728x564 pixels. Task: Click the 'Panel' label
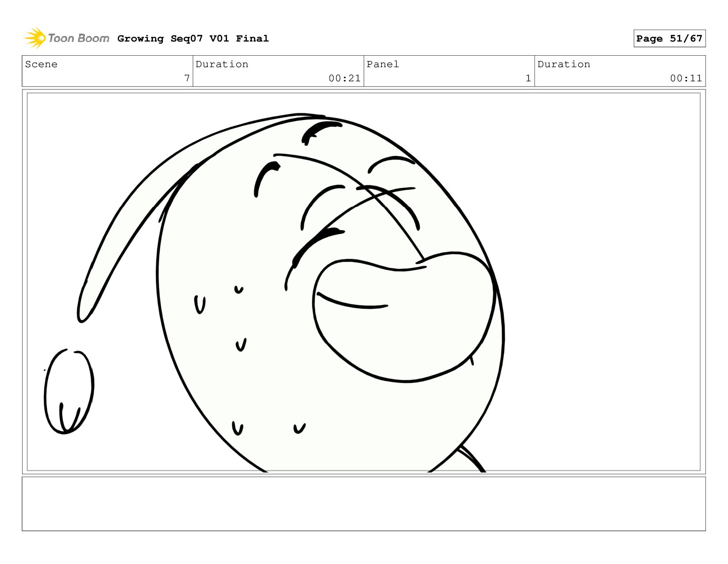click(383, 64)
